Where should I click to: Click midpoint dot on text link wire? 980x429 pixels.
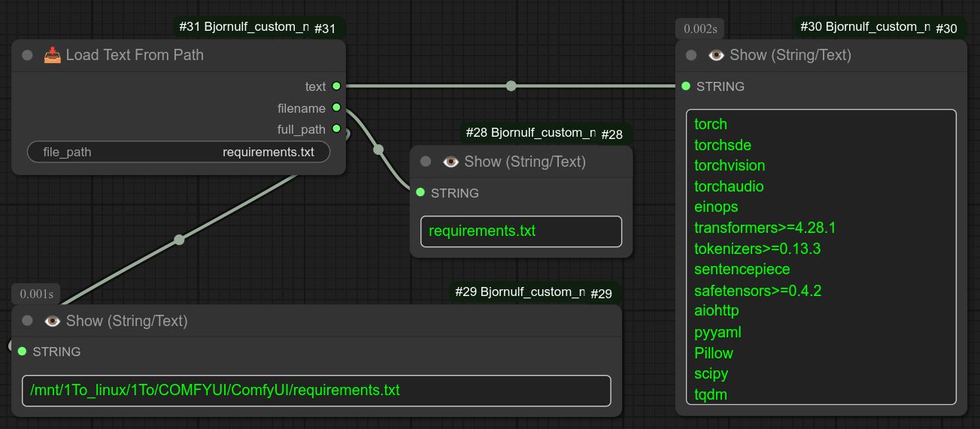pos(511,86)
